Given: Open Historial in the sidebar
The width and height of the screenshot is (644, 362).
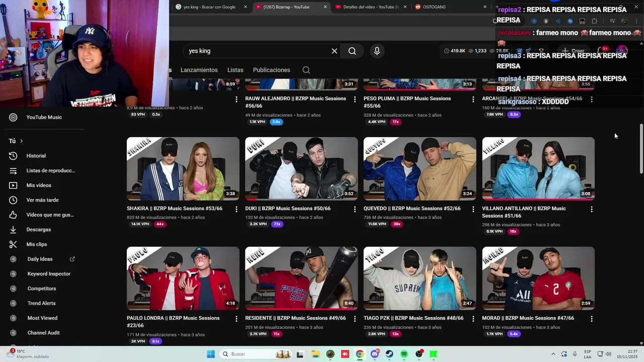Looking at the screenshot, I should coord(35,156).
